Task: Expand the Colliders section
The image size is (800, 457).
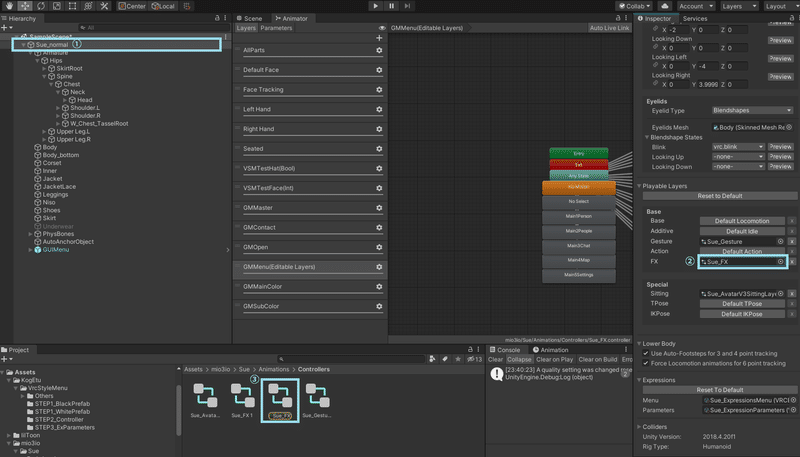Action: pyautogui.click(x=639, y=426)
